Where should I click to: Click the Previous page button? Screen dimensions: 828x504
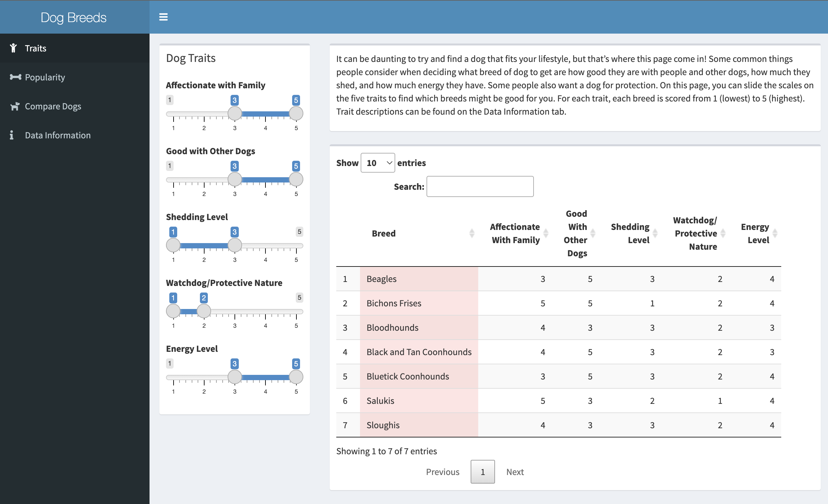point(442,471)
